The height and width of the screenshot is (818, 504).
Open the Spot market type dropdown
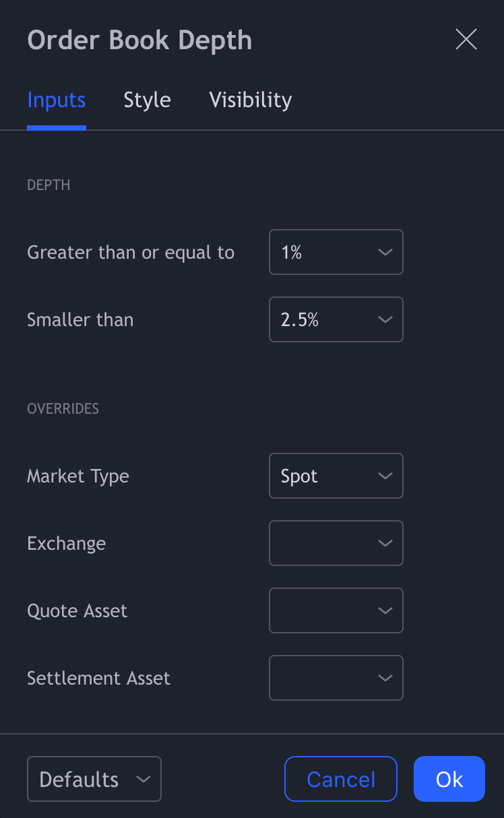pos(336,476)
